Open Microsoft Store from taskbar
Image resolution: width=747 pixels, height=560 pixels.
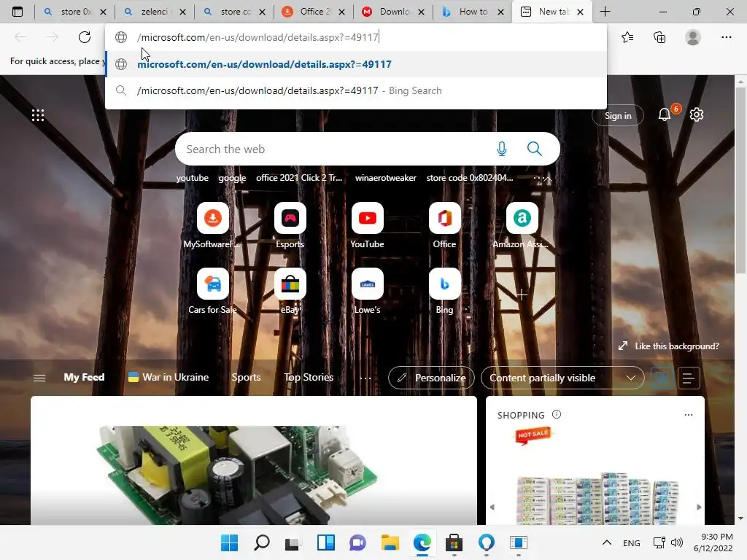pos(454,542)
